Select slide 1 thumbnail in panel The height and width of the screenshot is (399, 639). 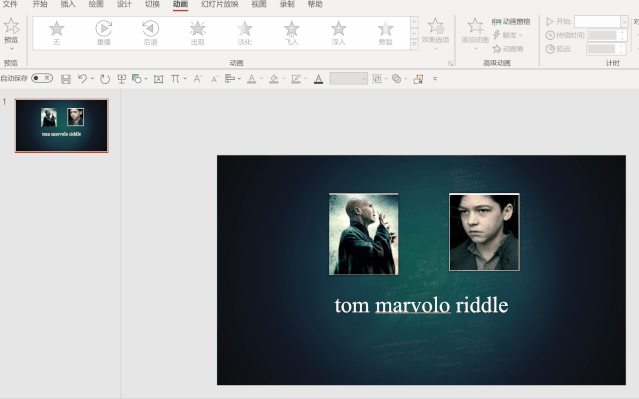62,126
